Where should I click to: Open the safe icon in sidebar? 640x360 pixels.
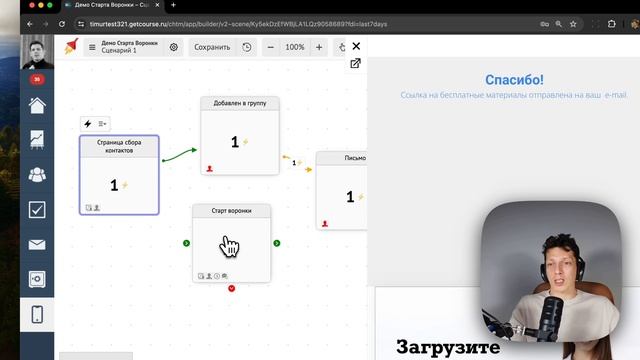click(x=37, y=279)
